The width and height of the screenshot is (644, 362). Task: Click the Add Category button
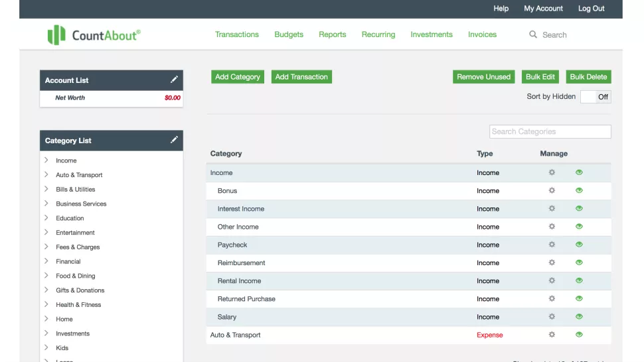pyautogui.click(x=238, y=77)
